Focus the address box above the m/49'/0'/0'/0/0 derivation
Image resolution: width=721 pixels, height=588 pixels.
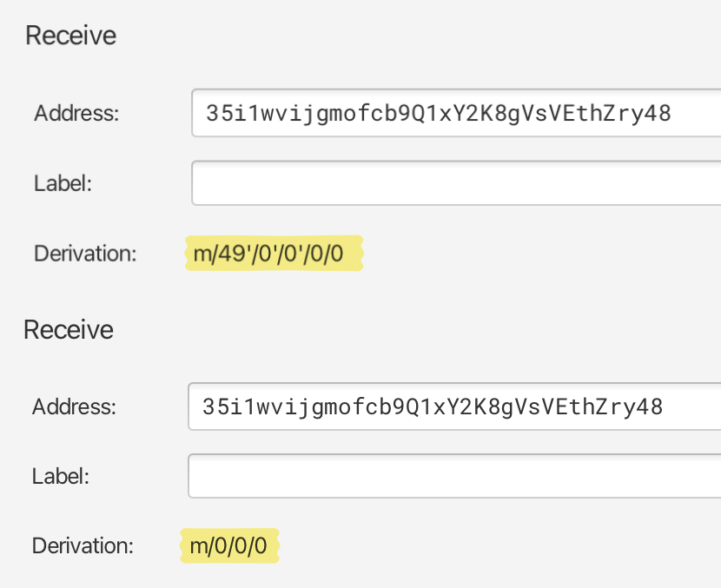455,113
